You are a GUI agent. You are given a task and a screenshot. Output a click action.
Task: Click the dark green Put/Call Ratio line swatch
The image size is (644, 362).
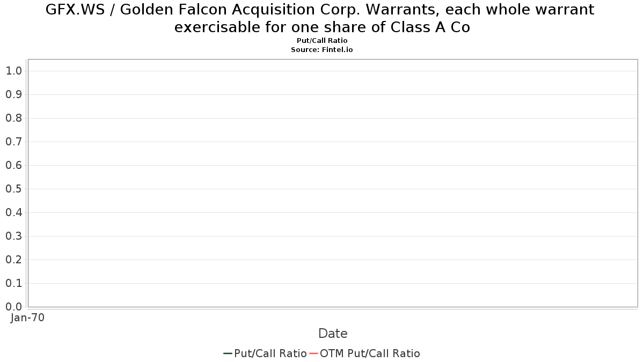coord(228,353)
